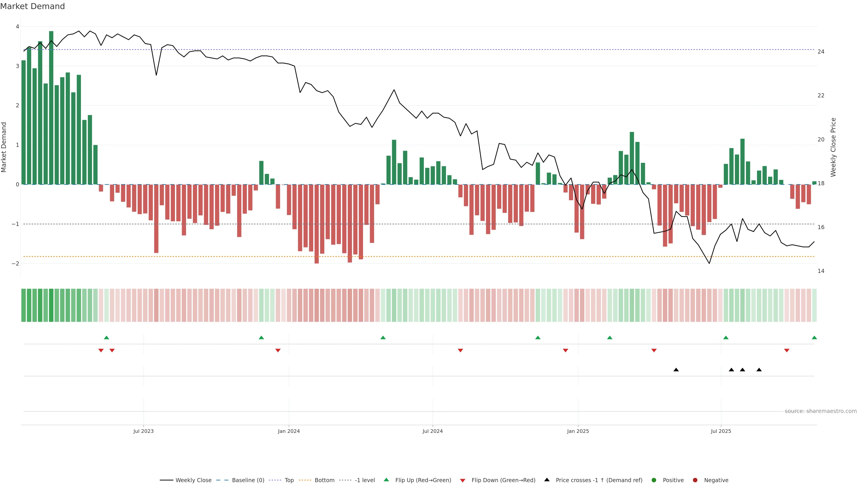Click the Market Demand chart title
This screenshot has width=868, height=488.
pyautogui.click(x=32, y=6)
